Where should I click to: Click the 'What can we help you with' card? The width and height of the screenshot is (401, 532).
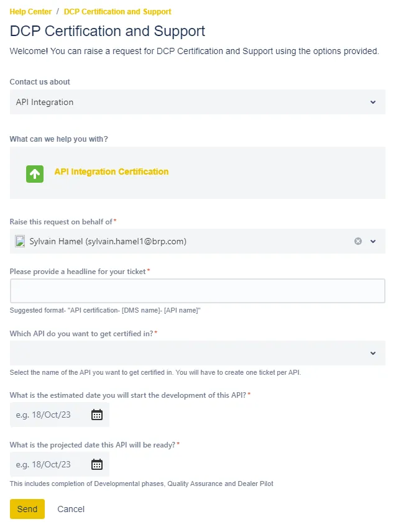click(x=197, y=173)
